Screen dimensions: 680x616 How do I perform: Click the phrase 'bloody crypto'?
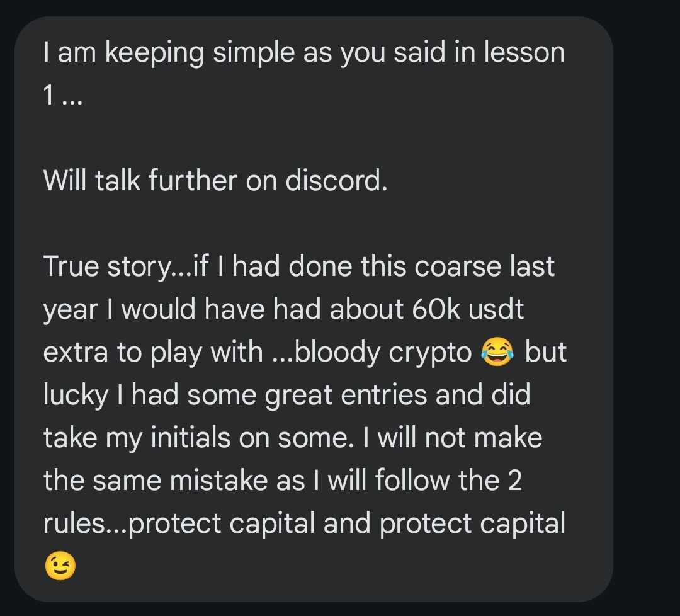(383, 352)
